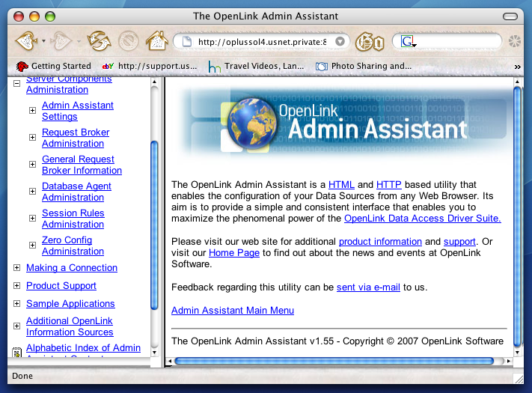Expand the Request Broker Administration node

coord(33,138)
